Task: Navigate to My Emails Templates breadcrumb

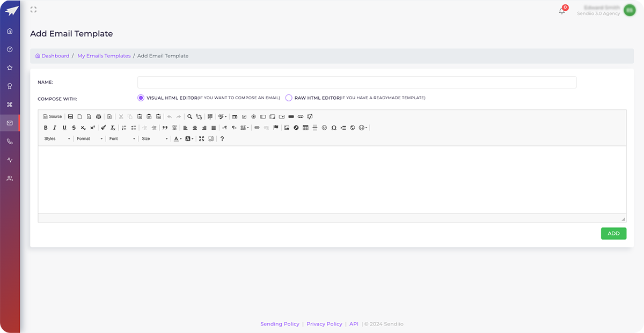Action: click(x=104, y=56)
